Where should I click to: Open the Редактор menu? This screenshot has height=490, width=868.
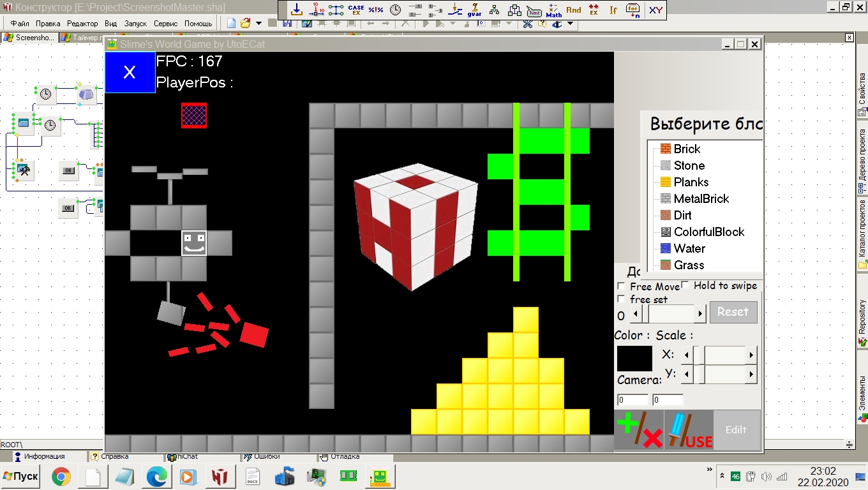coord(82,24)
